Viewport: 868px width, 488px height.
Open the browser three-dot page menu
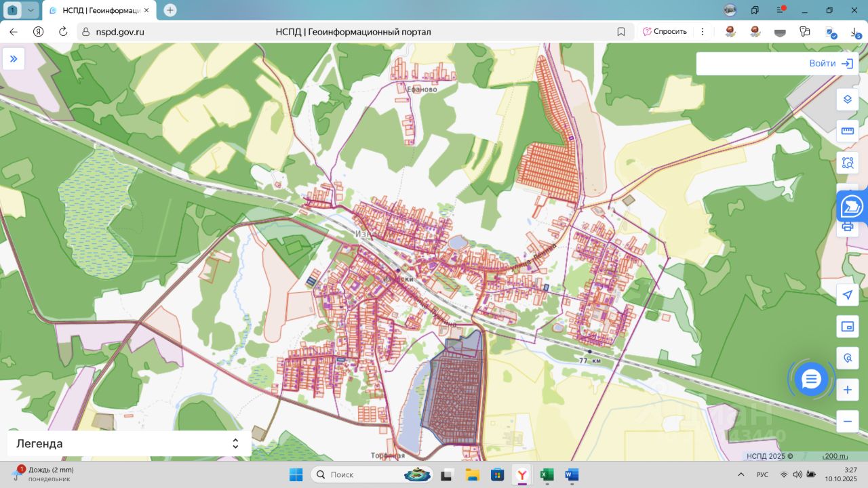[703, 32]
